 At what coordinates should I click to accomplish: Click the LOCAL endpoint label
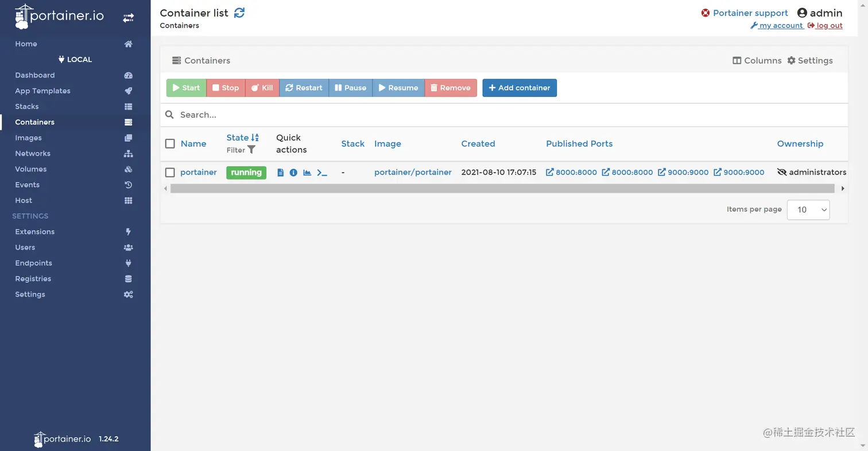75,60
